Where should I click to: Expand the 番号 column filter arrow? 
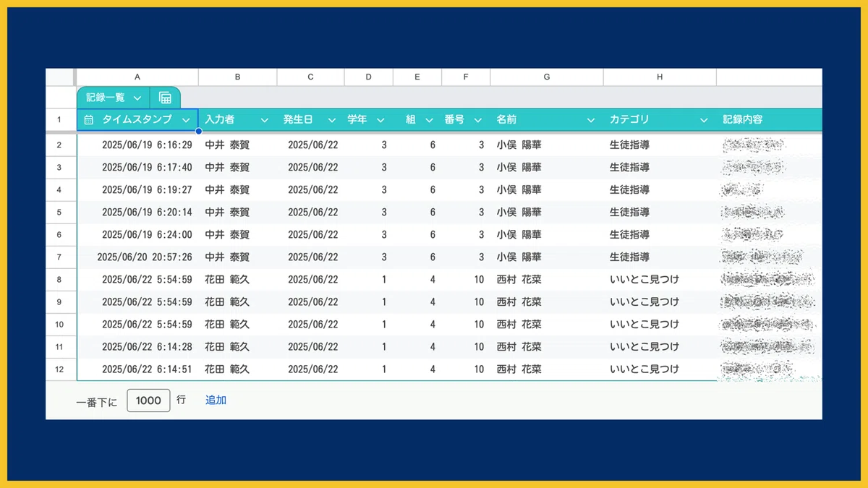[x=477, y=120]
